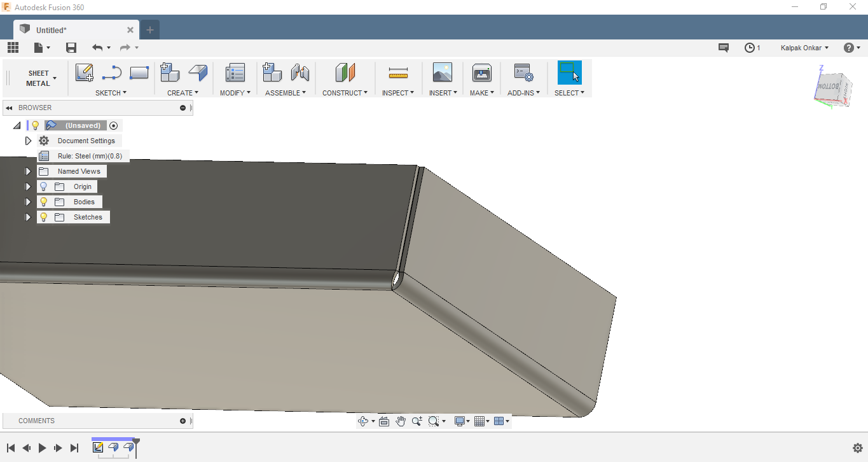Expand the Named Views folder
Screen dimensions: 868x462
click(x=28, y=171)
